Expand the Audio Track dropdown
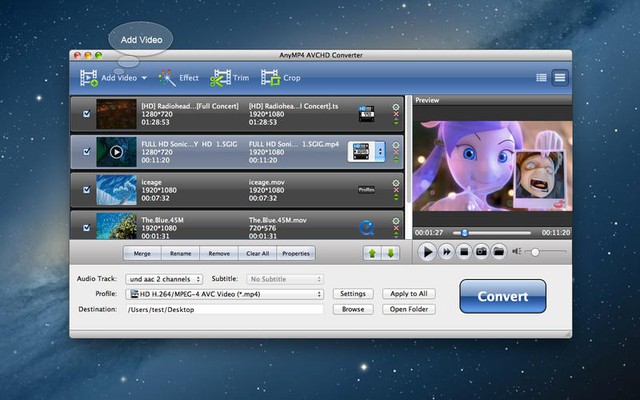Image resolution: width=640 pixels, height=400 pixels. coord(165,279)
